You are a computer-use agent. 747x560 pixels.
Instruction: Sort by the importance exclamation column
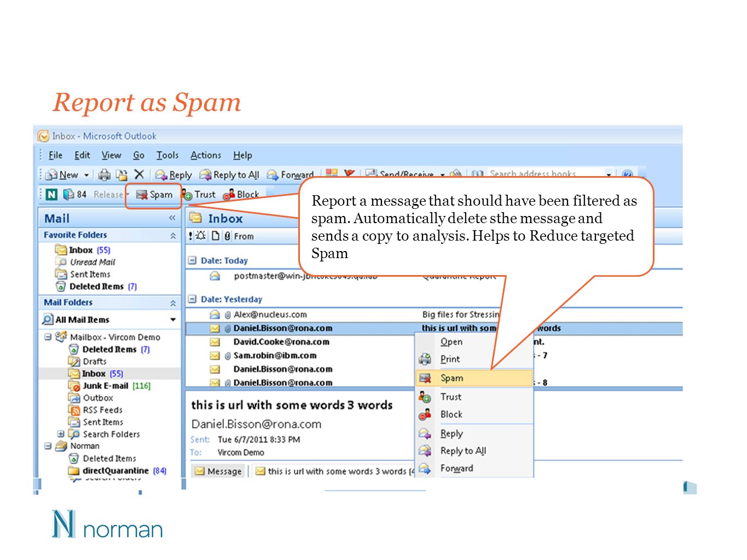pyautogui.click(x=190, y=236)
